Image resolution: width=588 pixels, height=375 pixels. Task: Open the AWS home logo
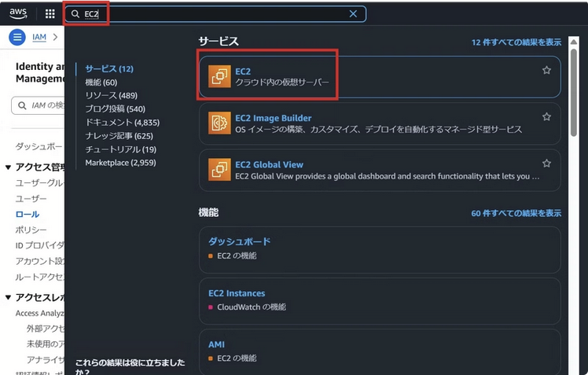(x=18, y=13)
